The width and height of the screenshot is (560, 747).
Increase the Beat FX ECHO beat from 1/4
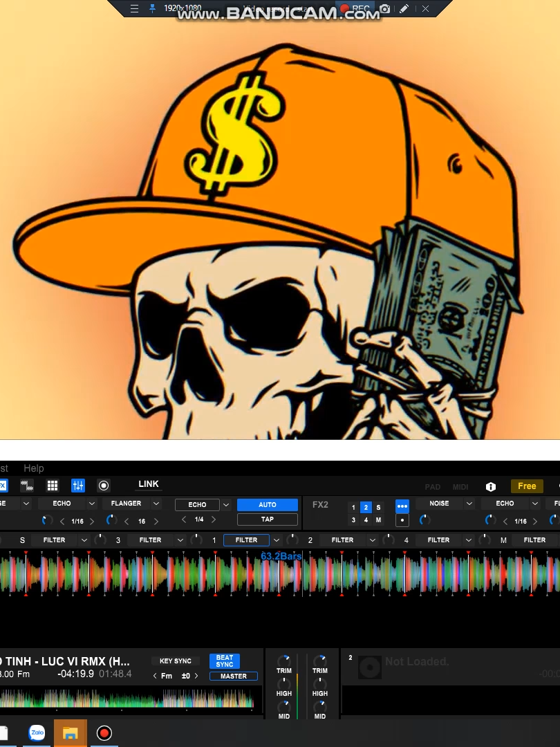click(x=214, y=519)
